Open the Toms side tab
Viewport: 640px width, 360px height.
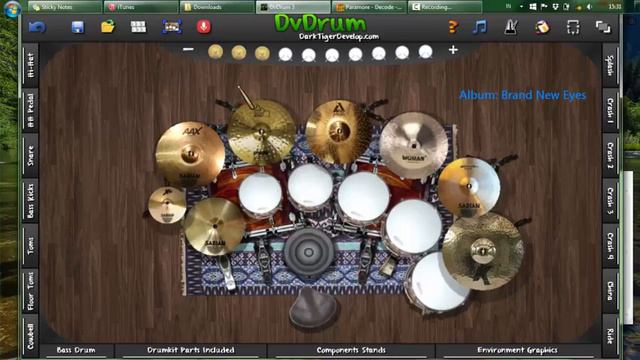coord(31,246)
